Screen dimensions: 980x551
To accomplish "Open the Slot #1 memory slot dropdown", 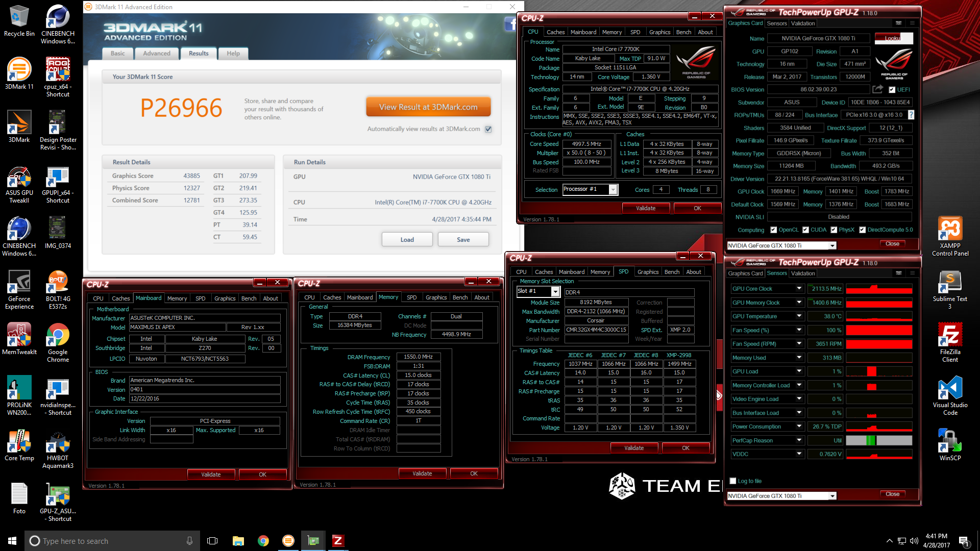I will 555,291.
